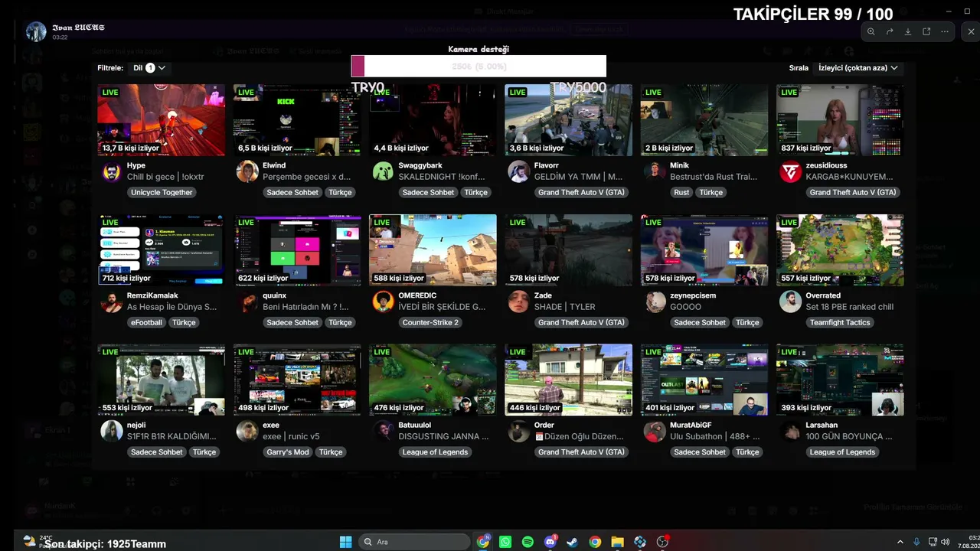The image size is (980, 551).
Task: Open WhatsApp from the taskbar
Action: [505, 542]
